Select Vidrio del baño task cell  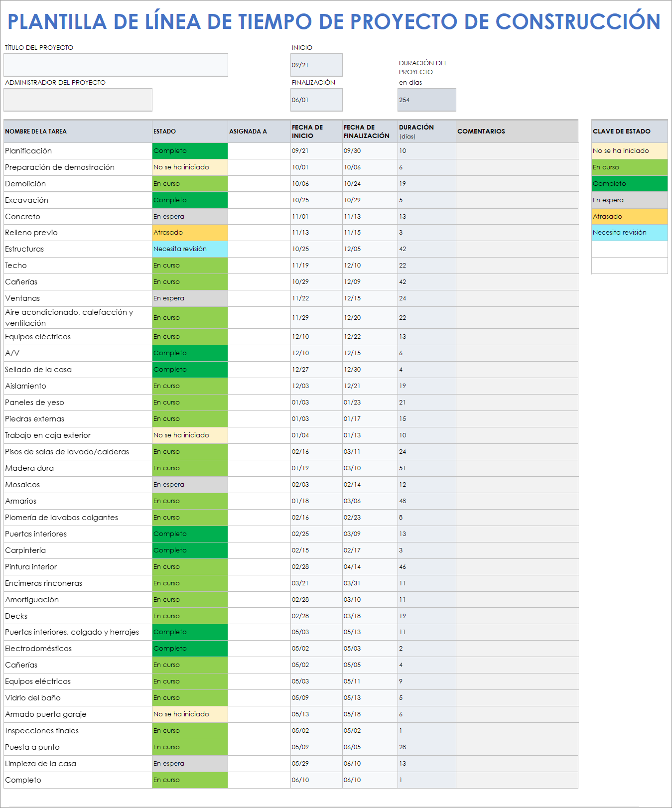coord(78,698)
